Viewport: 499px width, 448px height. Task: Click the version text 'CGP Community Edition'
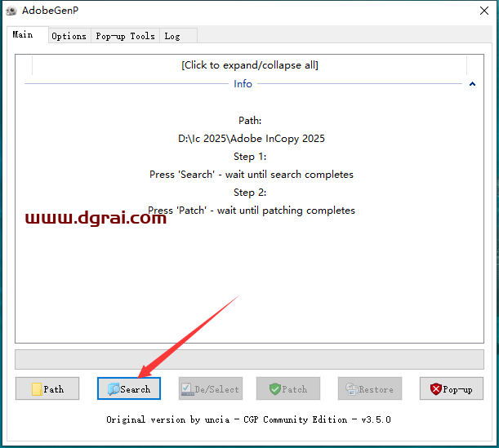296,419
